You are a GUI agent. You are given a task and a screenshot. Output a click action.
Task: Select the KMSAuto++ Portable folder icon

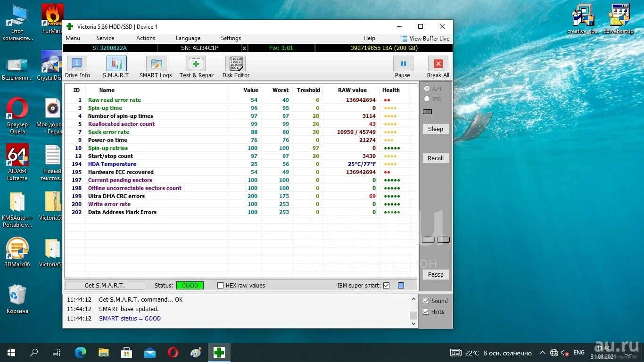tap(17, 209)
